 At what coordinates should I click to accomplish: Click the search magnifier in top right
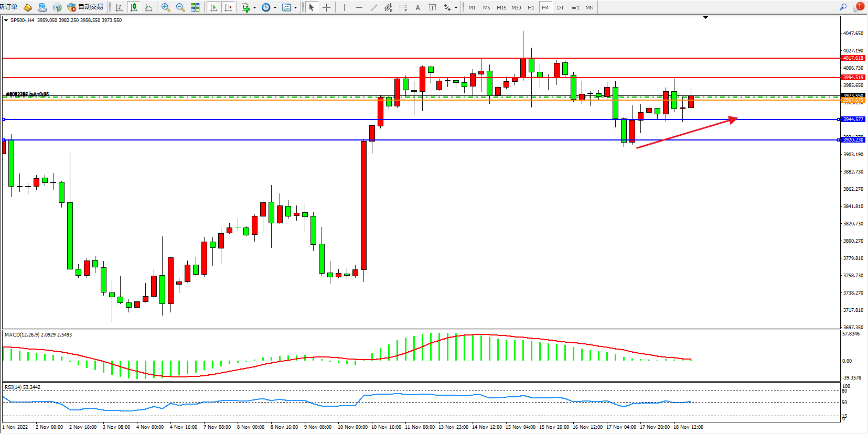[843, 7]
